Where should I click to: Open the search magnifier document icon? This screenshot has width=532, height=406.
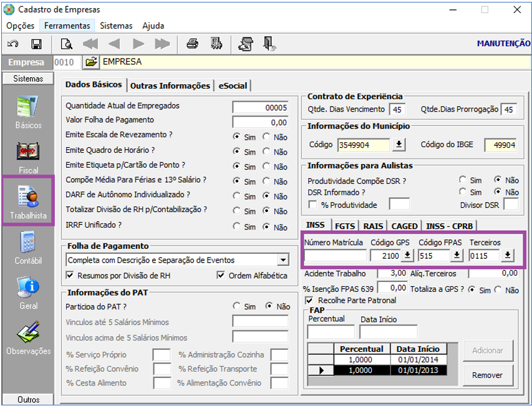[67, 44]
